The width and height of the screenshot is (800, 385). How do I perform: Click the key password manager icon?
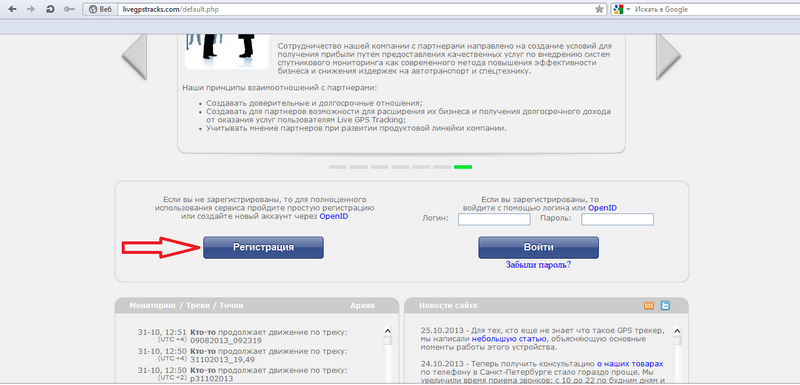coord(69,9)
